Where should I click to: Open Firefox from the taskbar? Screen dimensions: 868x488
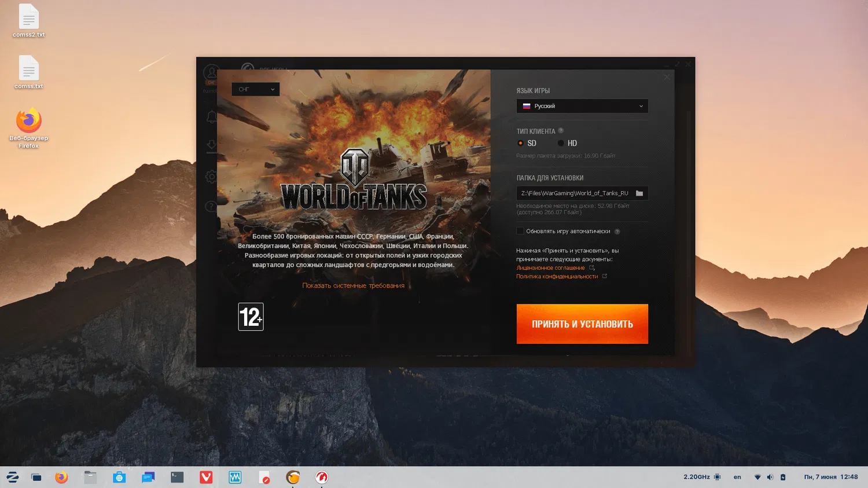61,477
